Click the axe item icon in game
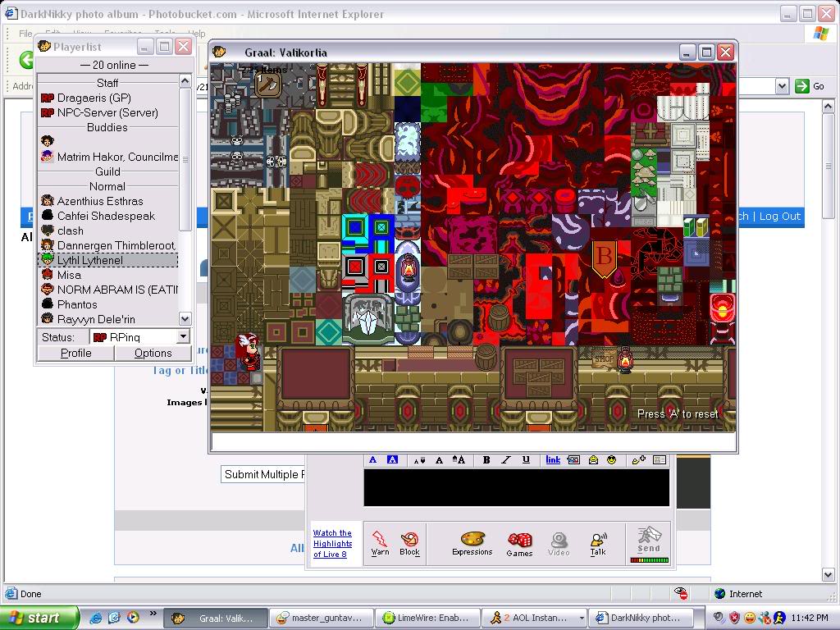 (x=268, y=84)
